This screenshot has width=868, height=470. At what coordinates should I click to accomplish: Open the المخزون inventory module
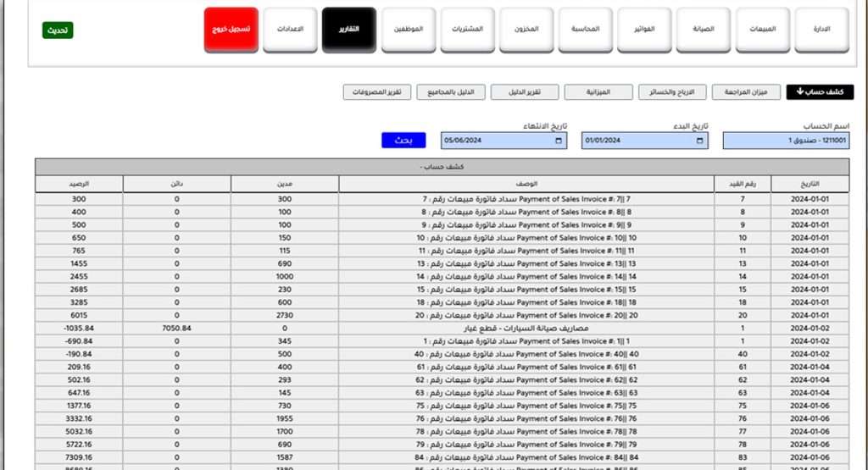click(x=526, y=30)
